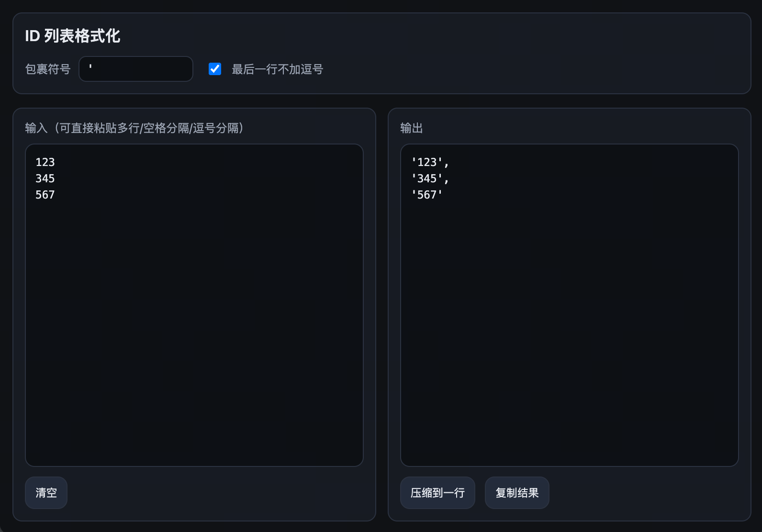The width and height of the screenshot is (762, 532).
Task: Click the 最后一行不加逗号 label text
Action: 277,69
